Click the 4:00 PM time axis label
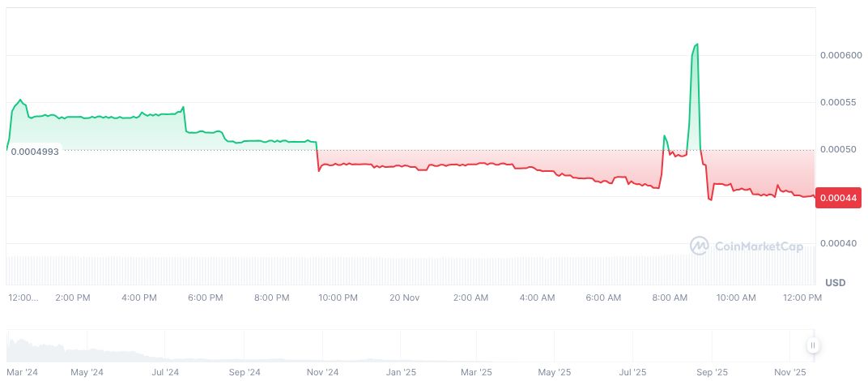Image resolution: width=868 pixels, height=381 pixels. (138, 298)
